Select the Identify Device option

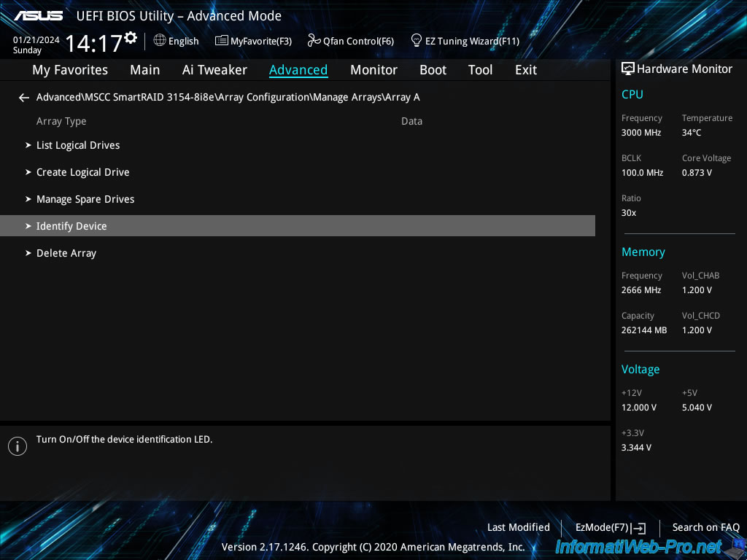pyautogui.click(x=71, y=226)
